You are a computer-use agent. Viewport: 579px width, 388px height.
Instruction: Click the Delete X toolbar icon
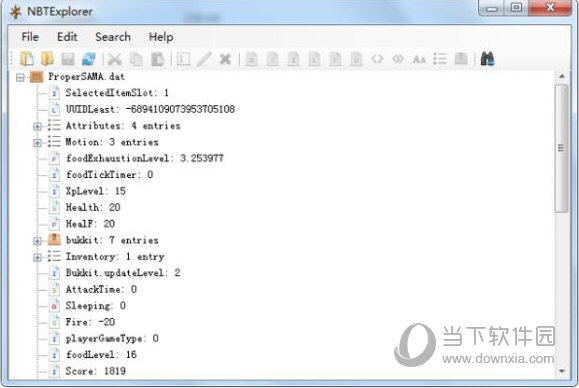tap(225, 59)
